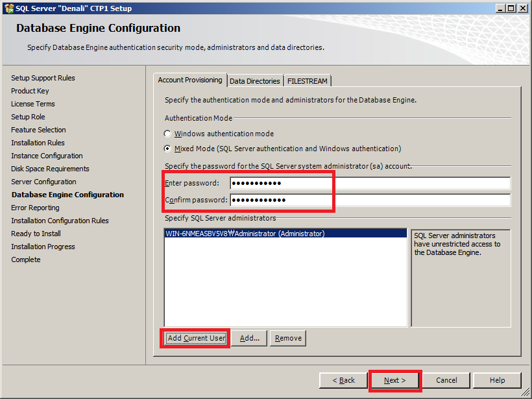Click the Database Engine Configuration step
Image resolution: width=532 pixels, height=399 pixels.
pos(67,195)
